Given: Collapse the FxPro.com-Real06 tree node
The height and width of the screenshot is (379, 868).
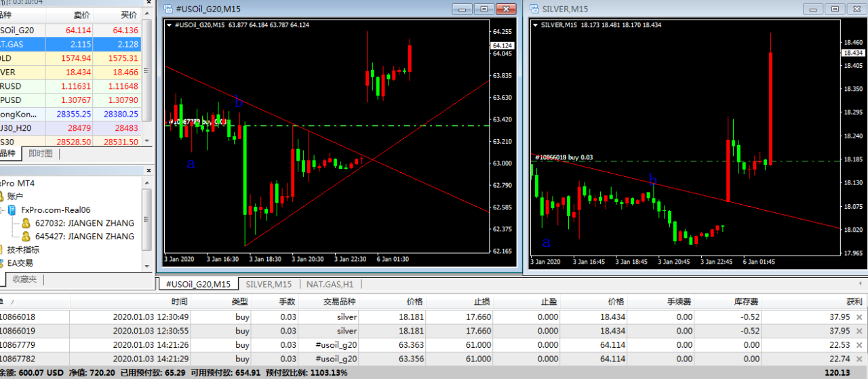Looking at the screenshot, I should (2, 210).
